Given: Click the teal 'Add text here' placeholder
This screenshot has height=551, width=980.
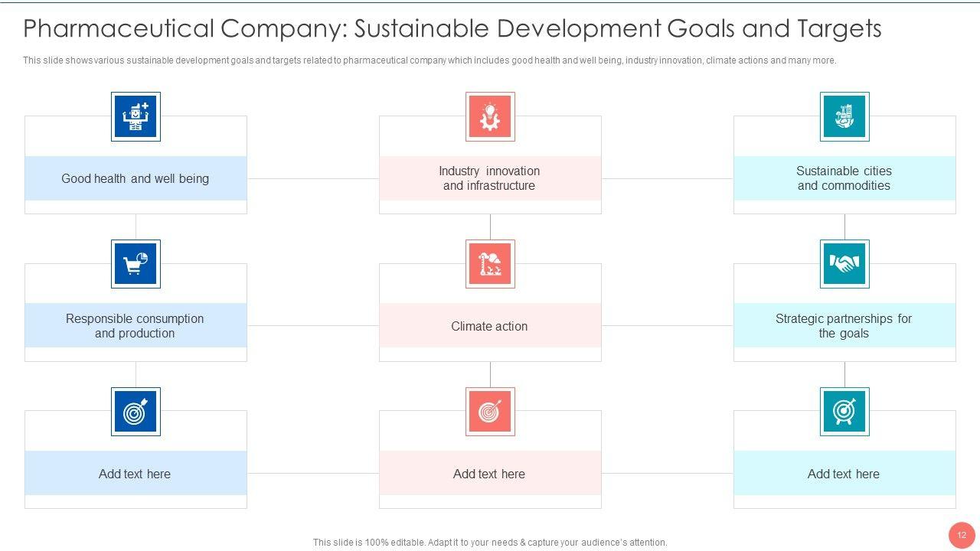Looking at the screenshot, I should pos(844,474).
